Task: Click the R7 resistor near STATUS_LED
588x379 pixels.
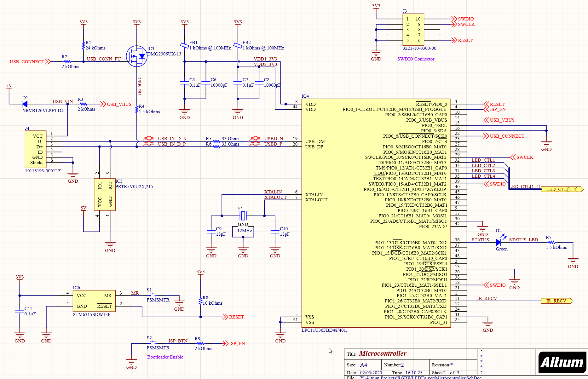Action: tap(552, 242)
